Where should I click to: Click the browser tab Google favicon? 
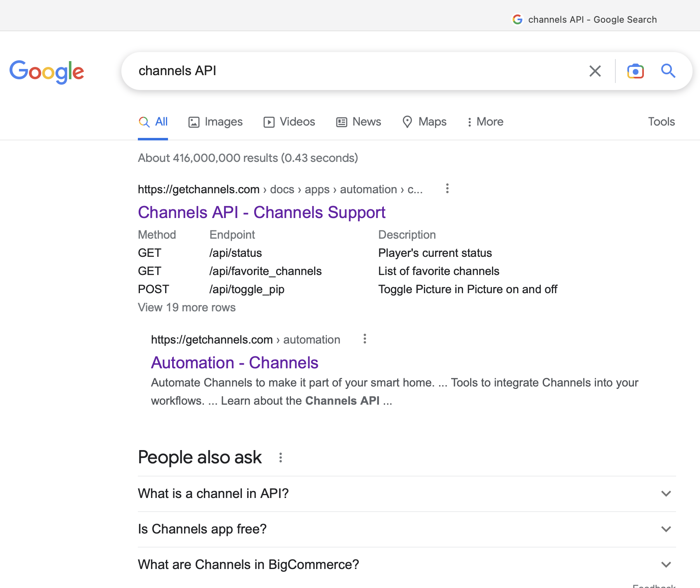(x=518, y=19)
